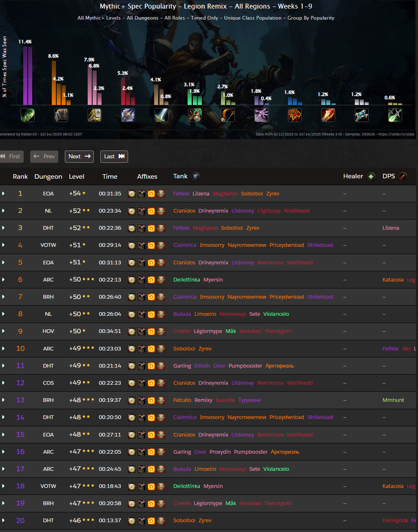Select the Hunter spec icon below the 2.7% bars
Image resolution: width=418 pixels, height=532 pixels.
pos(228,115)
